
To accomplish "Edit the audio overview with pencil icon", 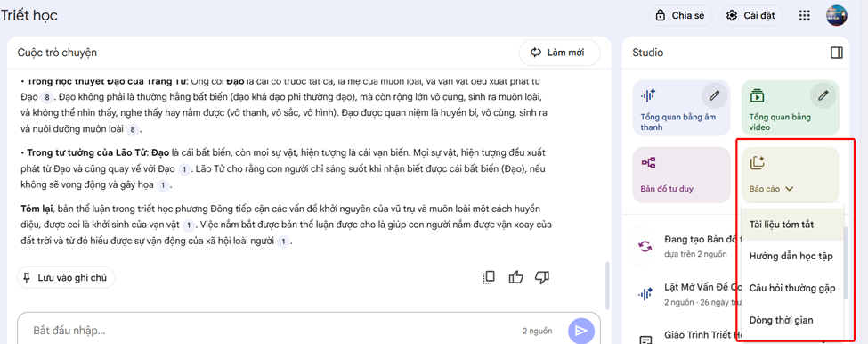I will [715, 95].
